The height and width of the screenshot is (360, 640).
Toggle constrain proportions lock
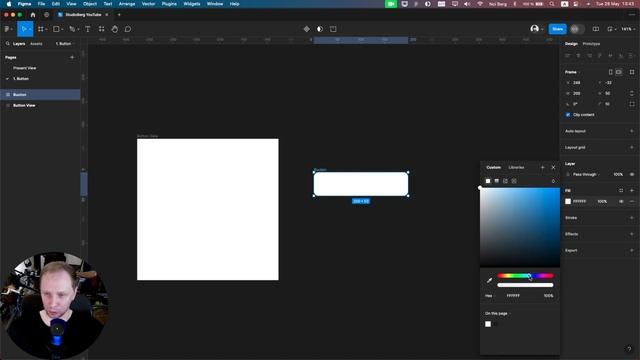coord(632,93)
